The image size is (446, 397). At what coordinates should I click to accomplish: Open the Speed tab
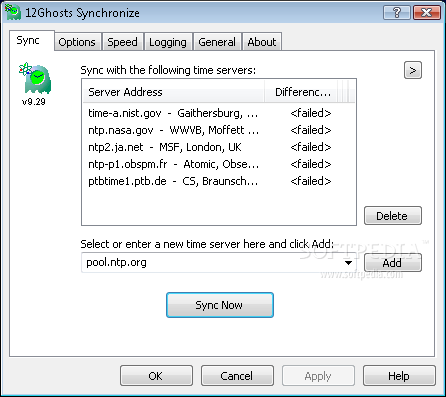122,42
